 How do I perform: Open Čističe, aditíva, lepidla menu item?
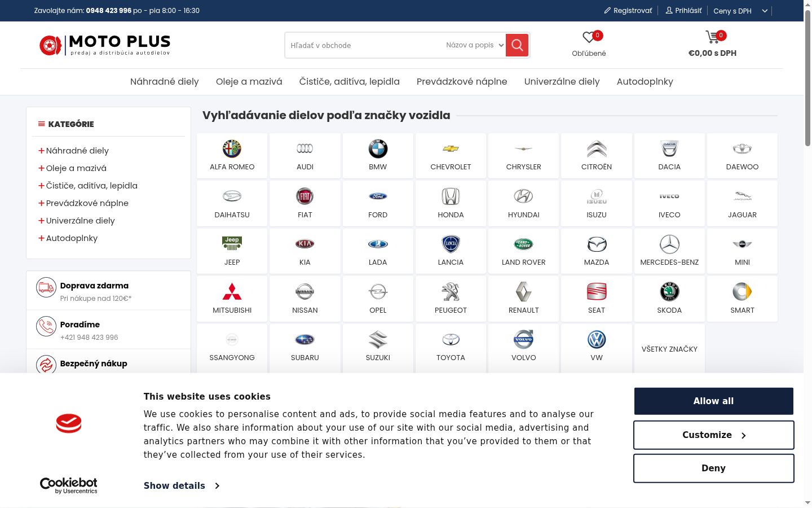pyautogui.click(x=350, y=81)
